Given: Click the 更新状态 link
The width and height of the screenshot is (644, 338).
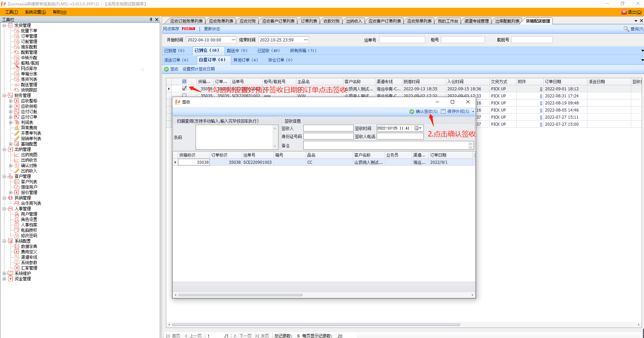Looking at the screenshot, I should pos(212,29).
